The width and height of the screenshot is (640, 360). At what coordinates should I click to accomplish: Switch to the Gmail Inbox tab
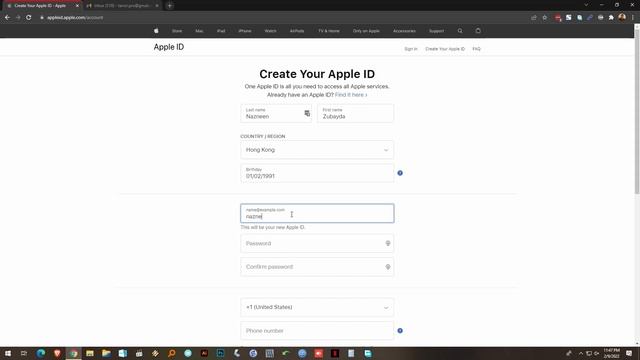tap(122, 6)
